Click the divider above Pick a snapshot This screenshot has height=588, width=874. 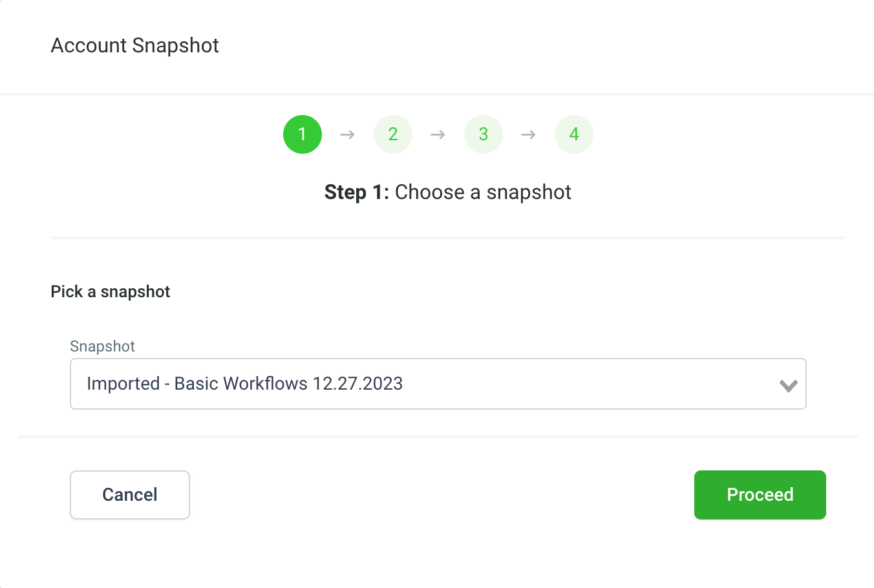pos(447,238)
